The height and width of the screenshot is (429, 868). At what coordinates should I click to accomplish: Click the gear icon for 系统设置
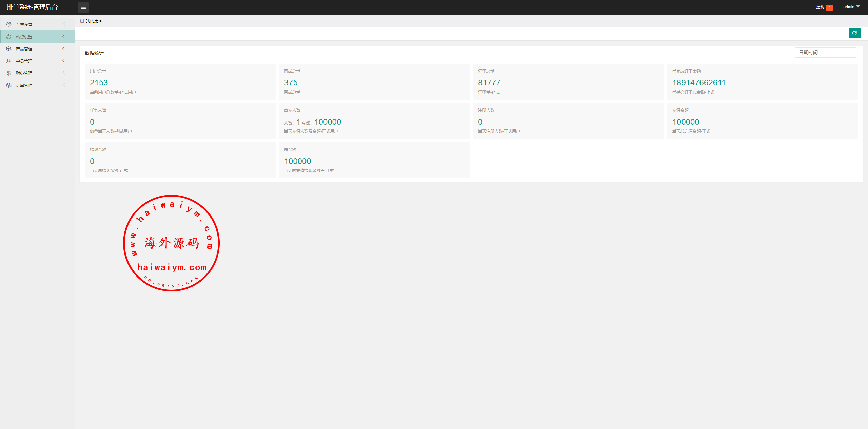click(x=9, y=24)
